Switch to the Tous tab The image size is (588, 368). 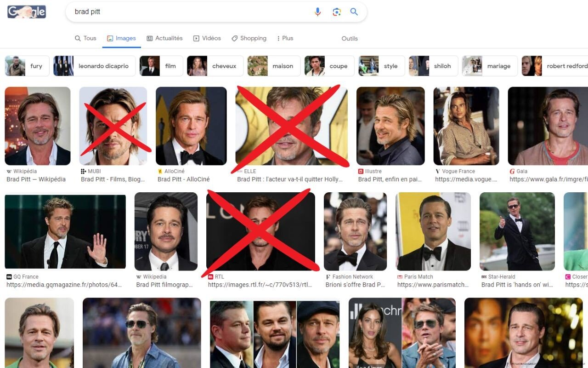[85, 38]
